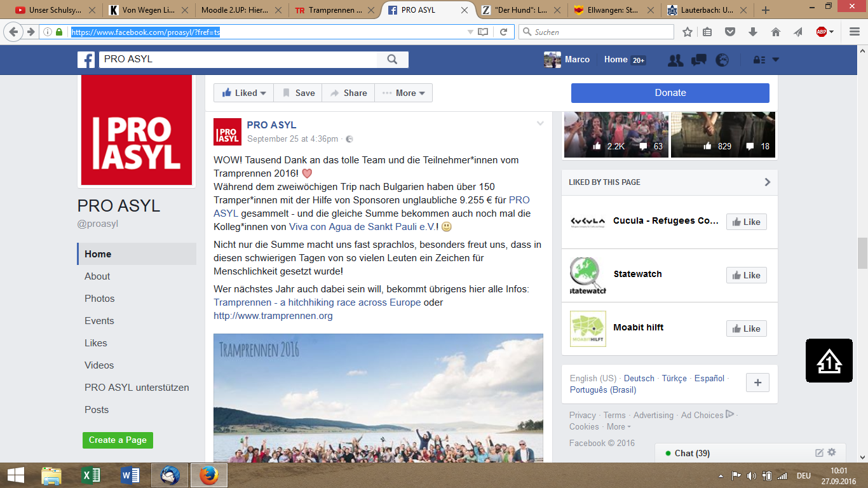Viewport: 868px width, 488px height.
Task: Click the black upward-arrow house widget
Action: coord(829,361)
